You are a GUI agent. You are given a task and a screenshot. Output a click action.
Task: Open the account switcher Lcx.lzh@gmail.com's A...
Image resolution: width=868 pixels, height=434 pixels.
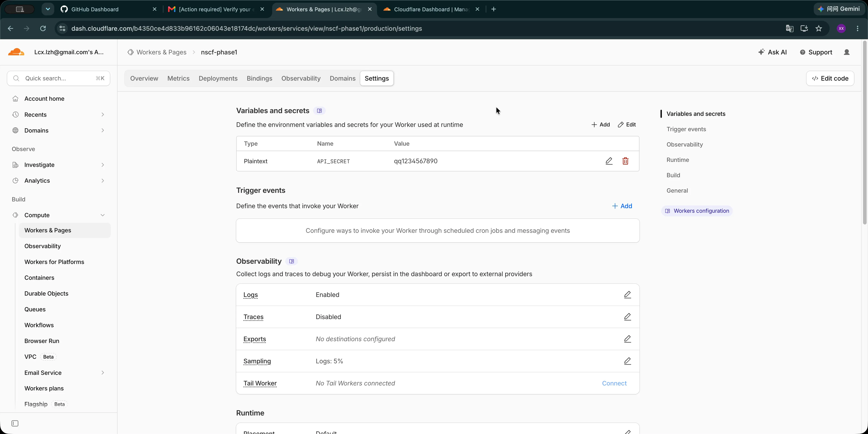click(69, 52)
